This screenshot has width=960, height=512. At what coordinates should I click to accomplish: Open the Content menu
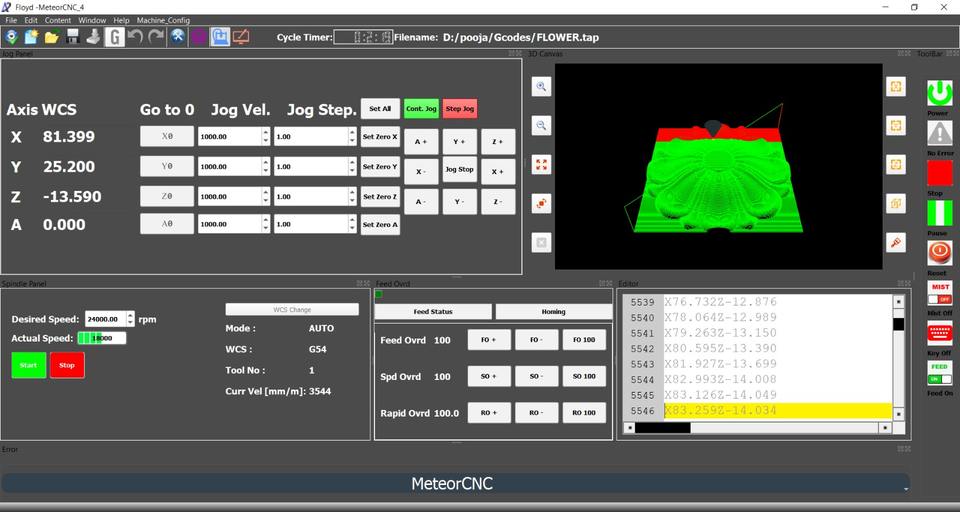(x=58, y=20)
